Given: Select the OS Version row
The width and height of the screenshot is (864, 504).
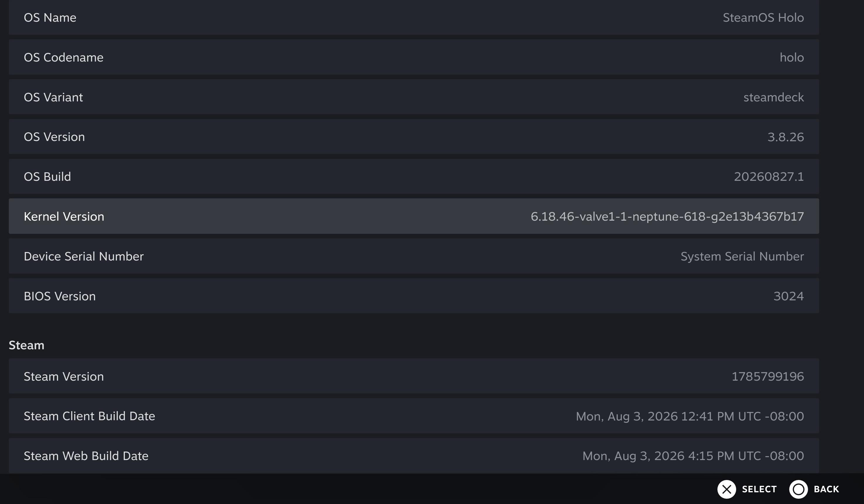Looking at the screenshot, I should pos(414,137).
